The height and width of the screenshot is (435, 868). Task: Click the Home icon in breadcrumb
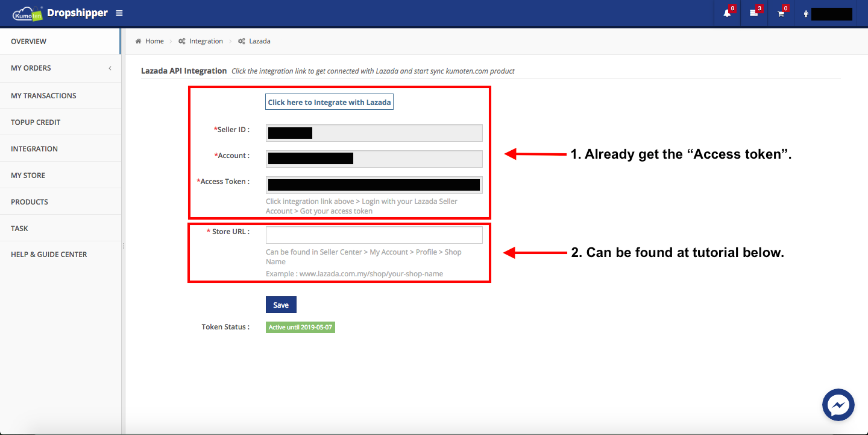tap(138, 41)
